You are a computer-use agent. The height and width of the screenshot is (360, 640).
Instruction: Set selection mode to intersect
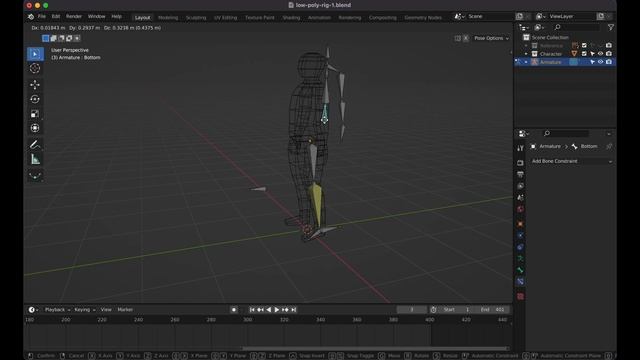point(77,38)
